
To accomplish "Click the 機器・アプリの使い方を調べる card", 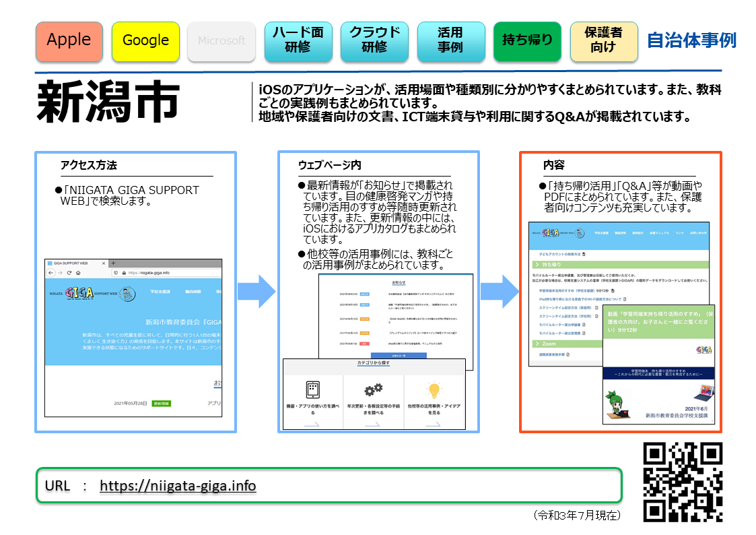I will (313, 402).
